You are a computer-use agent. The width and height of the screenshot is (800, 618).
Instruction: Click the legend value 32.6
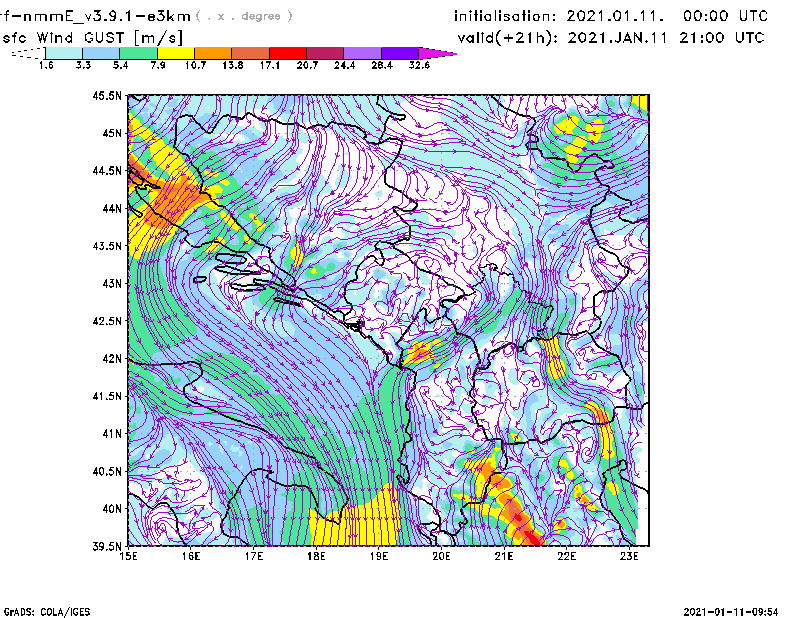[x=419, y=65]
